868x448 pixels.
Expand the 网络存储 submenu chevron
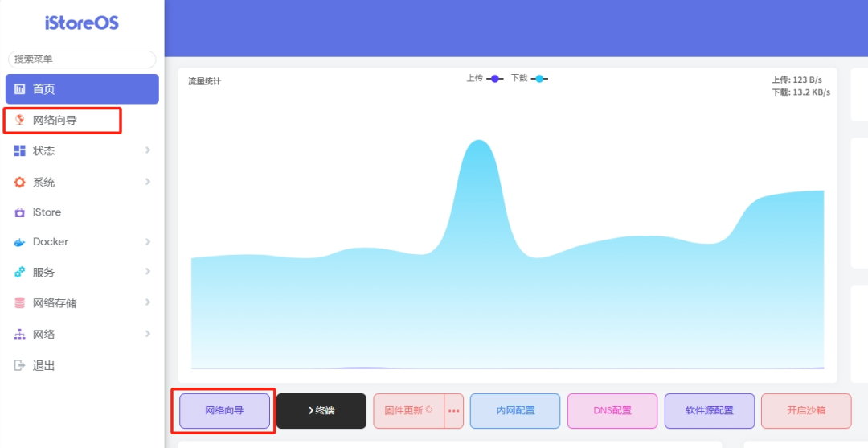click(148, 302)
